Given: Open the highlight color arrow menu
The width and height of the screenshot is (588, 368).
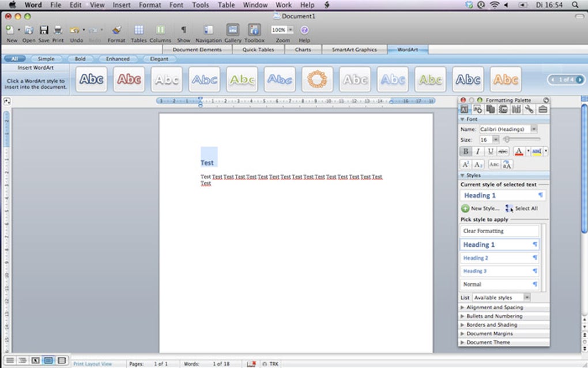Looking at the screenshot, I should (x=545, y=151).
